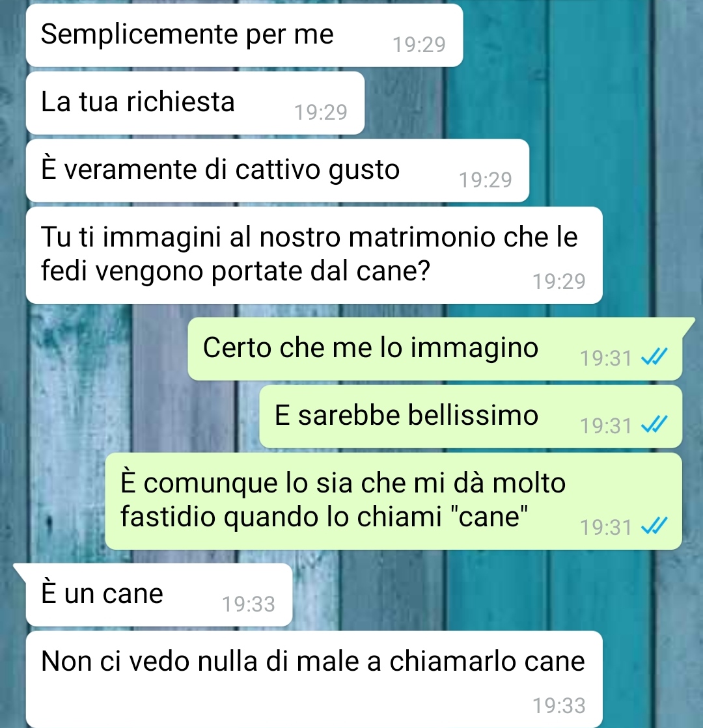
Task: Tap the message mentioning "molto fastidio"
Action: [394, 502]
